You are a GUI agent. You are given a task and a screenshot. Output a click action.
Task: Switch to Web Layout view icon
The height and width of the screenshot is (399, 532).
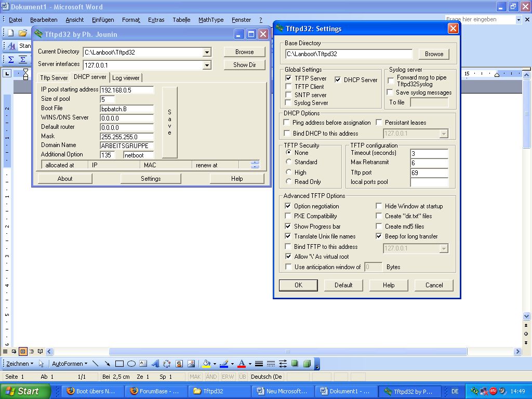point(14,352)
